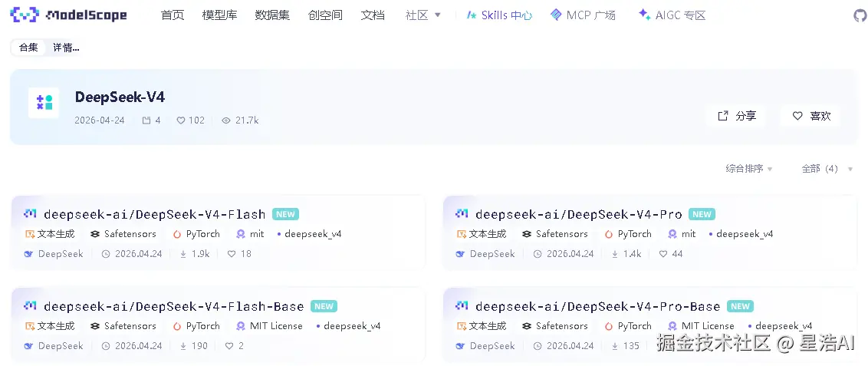The width and height of the screenshot is (868, 366).
Task: Open 数据集 in navigation
Action: (x=272, y=15)
